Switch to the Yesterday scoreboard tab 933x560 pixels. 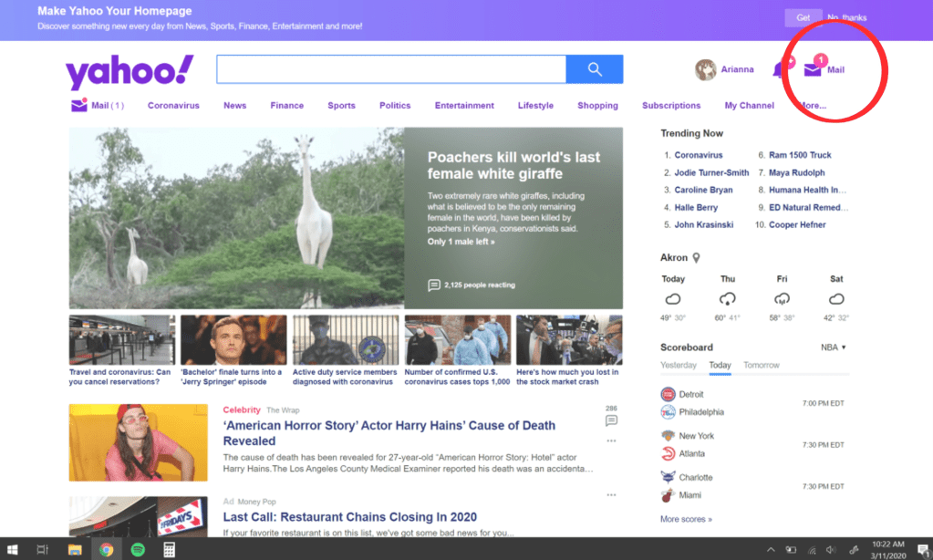pyautogui.click(x=679, y=365)
